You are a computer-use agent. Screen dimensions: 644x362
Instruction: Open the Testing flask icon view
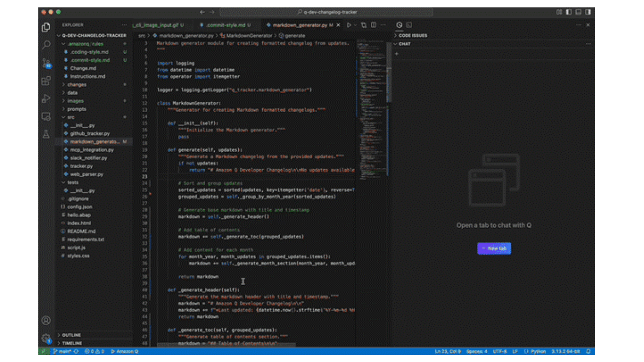pos(46,134)
